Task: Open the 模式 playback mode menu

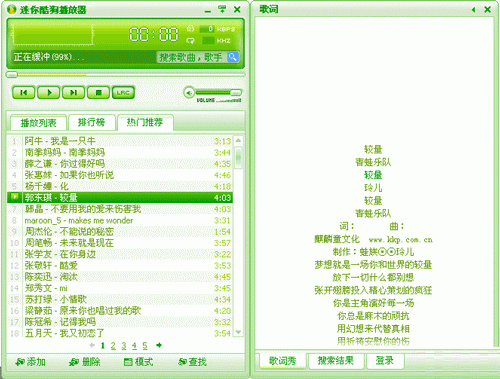Action: pyautogui.click(x=139, y=362)
